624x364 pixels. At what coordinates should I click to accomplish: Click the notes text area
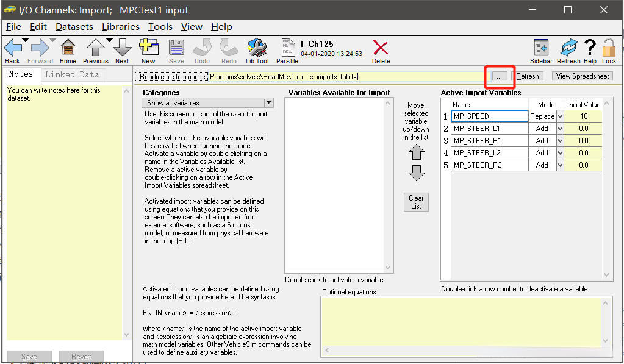pyautogui.click(x=65, y=213)
